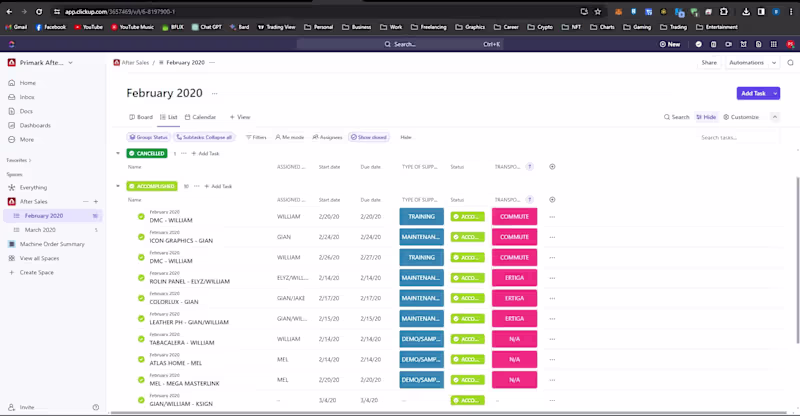The height and width of the screenshot is (416, 800).
Task: Toggle Me mode filter
Action: coord(291,137)
